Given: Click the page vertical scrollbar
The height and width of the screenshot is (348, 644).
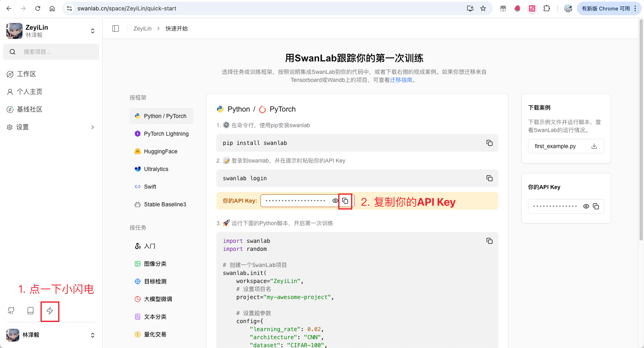Looking at the screenshot, I should [x=641, y=130].
